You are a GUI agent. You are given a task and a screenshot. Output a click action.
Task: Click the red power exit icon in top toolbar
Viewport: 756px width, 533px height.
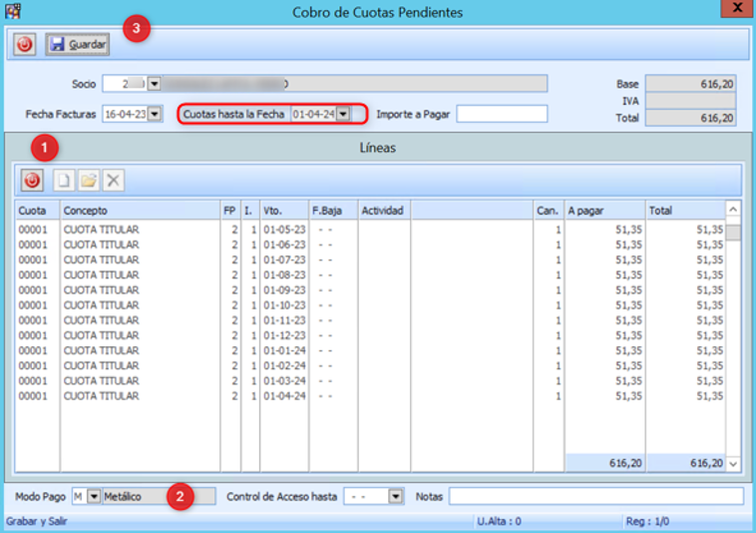(x=24, y=44)
